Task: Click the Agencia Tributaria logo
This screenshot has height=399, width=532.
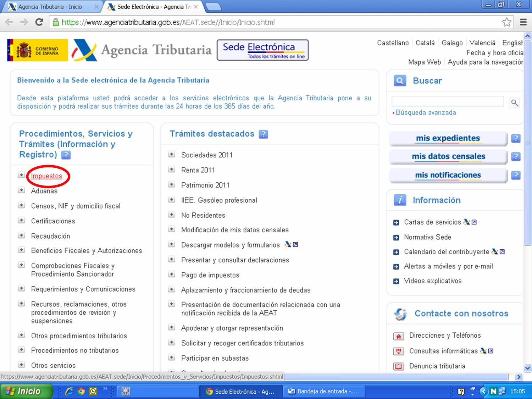Action: coord(142,50)
